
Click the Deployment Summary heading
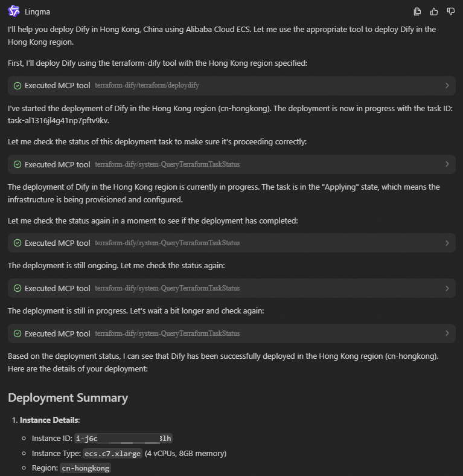click(x=68, y=397)
